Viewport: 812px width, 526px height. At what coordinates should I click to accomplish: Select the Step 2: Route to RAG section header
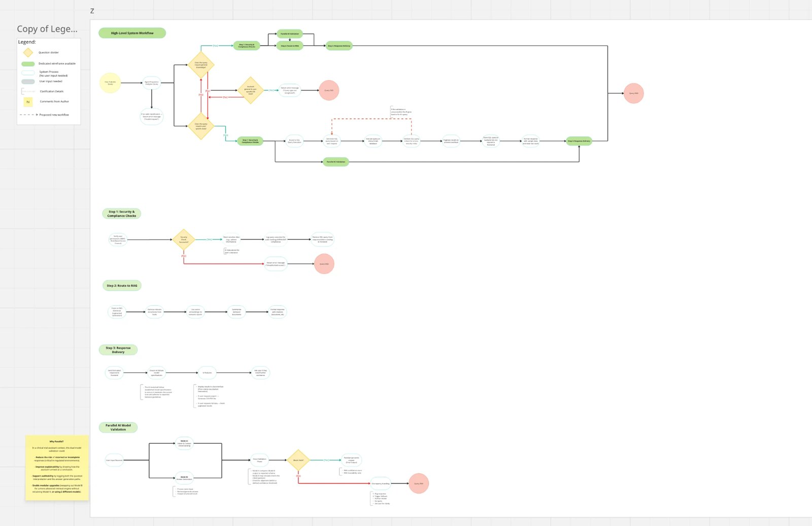point(122,286)
